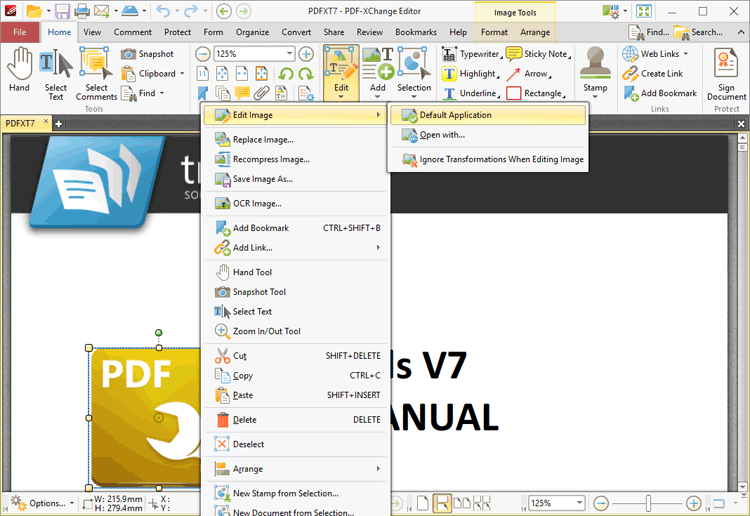Open the status bar 125% zoom dropdown
This screenshot has width=750, height=516.
coord(579,503)
